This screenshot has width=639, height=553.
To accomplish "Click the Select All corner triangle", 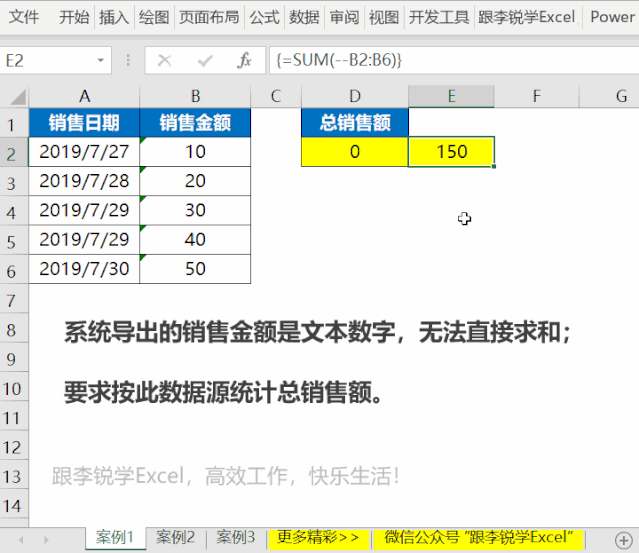I will pyautogui.click(x=18, y=97).
